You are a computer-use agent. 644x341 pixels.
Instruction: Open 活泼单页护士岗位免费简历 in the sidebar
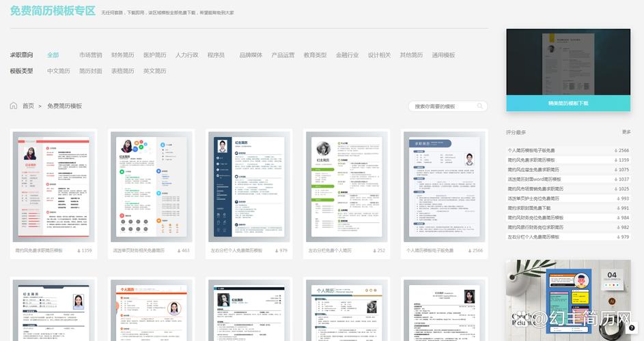tap(533, 198)
